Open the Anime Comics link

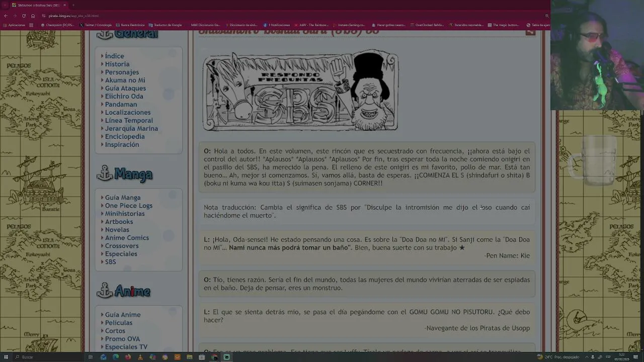[x=127, y=238]
